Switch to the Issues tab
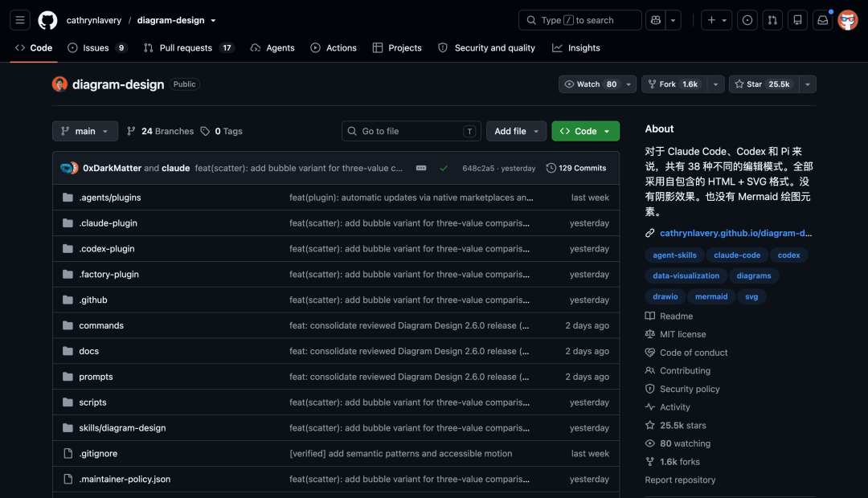Viewport: 868px width, 498px height. click(x=97, y=48)
